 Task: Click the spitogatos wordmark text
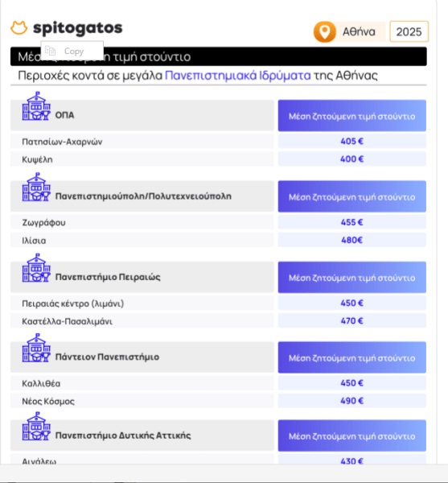coord(78,28)
